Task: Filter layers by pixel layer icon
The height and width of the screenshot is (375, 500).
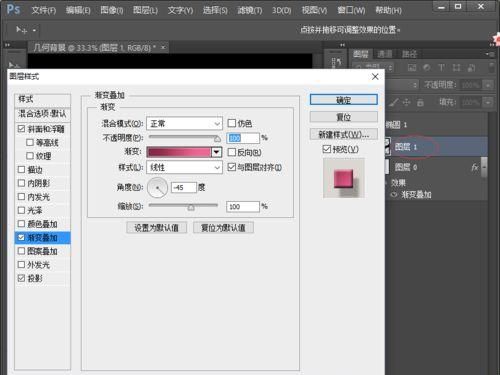Action: [x=412, y=68]
